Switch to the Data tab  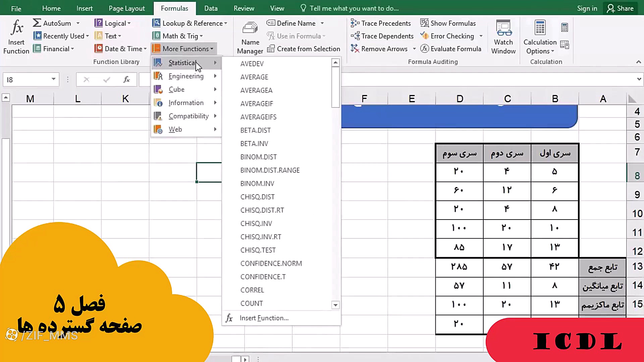pos(211,8)
